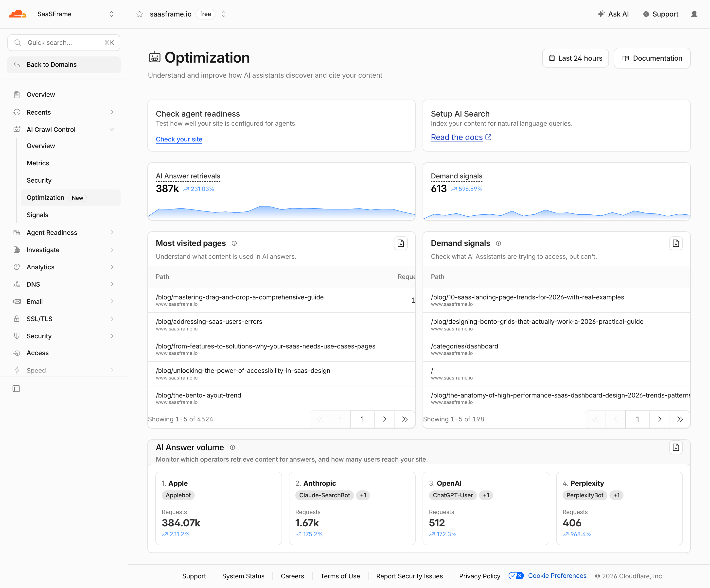Open the Read the docs link
Screen dimensions: 710x588
tap(461, 137)
